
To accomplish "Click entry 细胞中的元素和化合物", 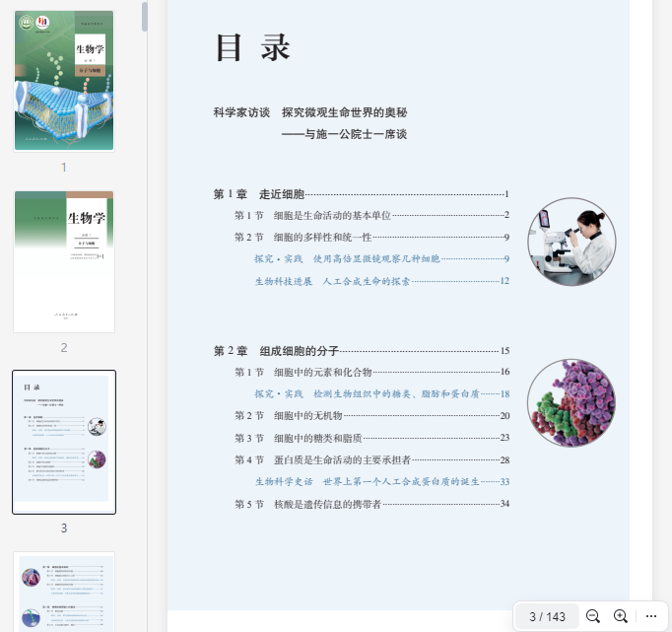I will [x=371, y=372].
